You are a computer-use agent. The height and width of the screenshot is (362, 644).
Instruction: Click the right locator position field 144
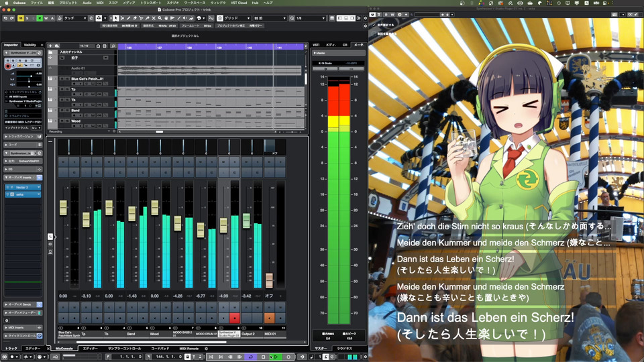[167, 357]
